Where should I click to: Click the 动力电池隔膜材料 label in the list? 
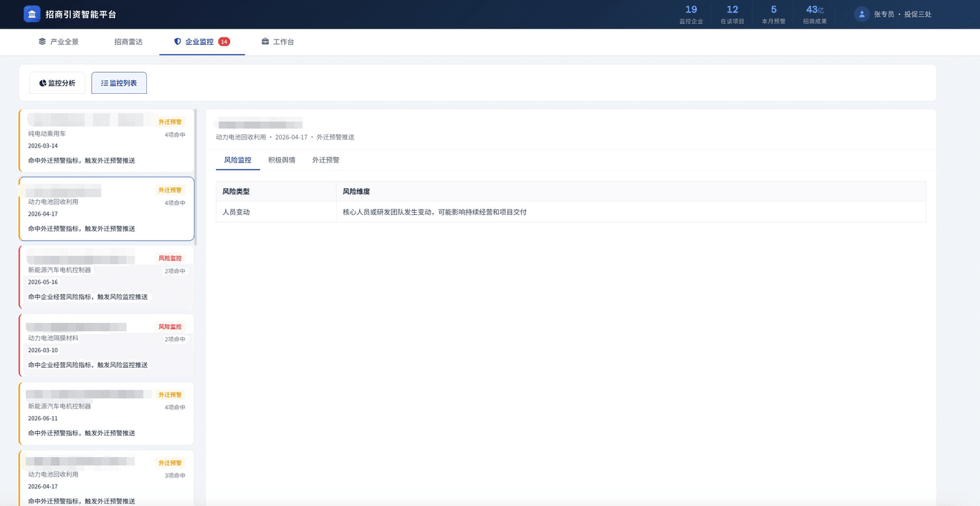click(x=53, y=338)
